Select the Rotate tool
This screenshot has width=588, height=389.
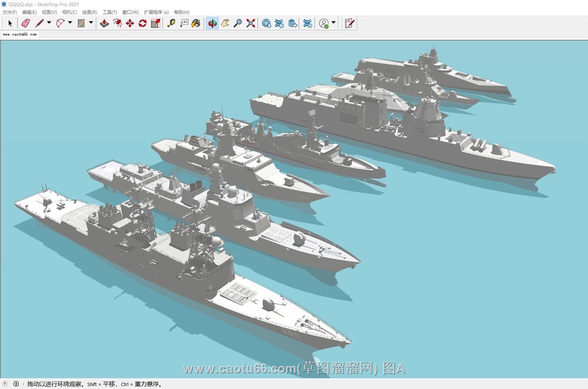tap(143, 23)
